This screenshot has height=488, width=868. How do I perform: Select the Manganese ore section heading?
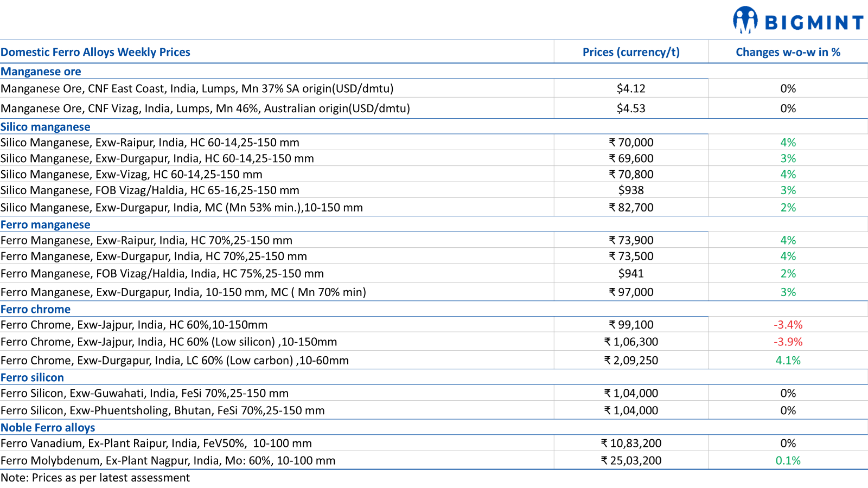pos(41,72)
